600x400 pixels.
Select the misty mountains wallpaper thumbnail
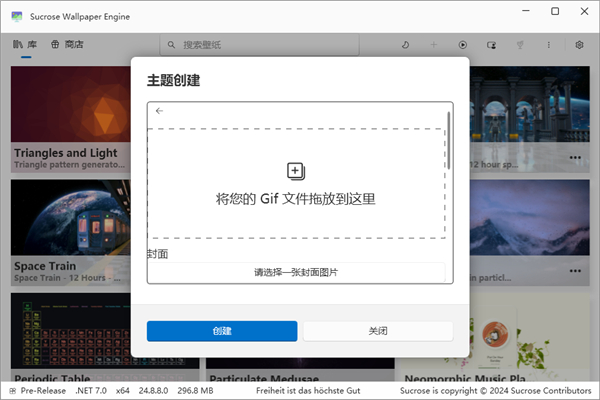530,217
